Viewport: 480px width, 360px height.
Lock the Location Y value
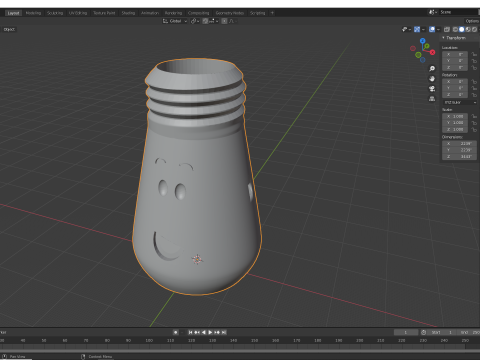pyautogui.click(x=474, y=61)
